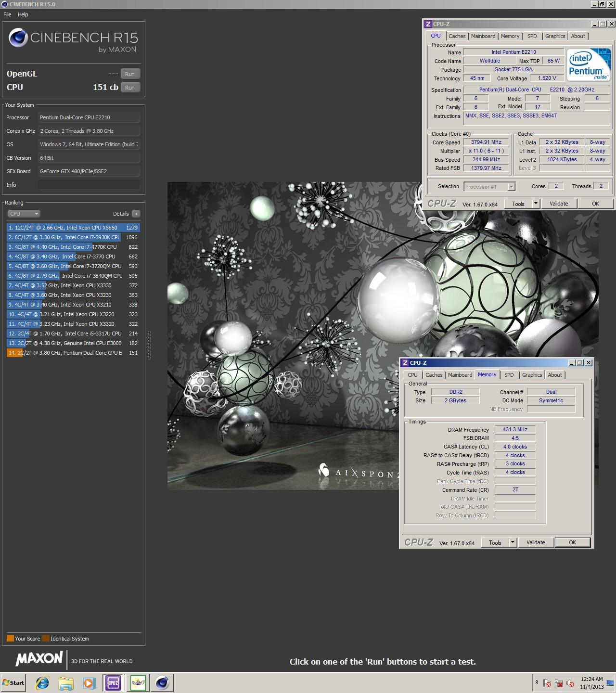Click Z icon in CPU-Z Memory window title
The height and width of the screenshot is (693, 616).
(x=405, y=363)
